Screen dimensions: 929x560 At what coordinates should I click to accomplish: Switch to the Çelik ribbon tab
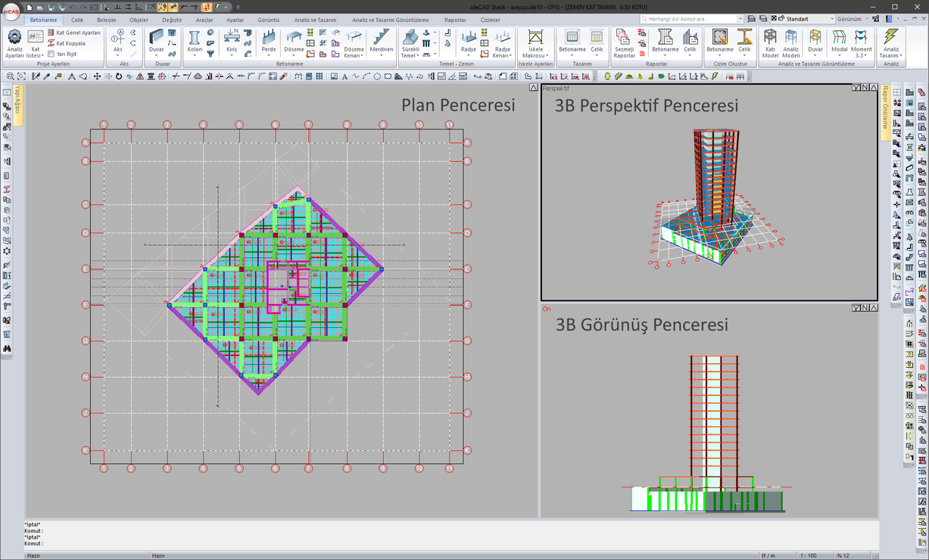click(x=77, y=20)
